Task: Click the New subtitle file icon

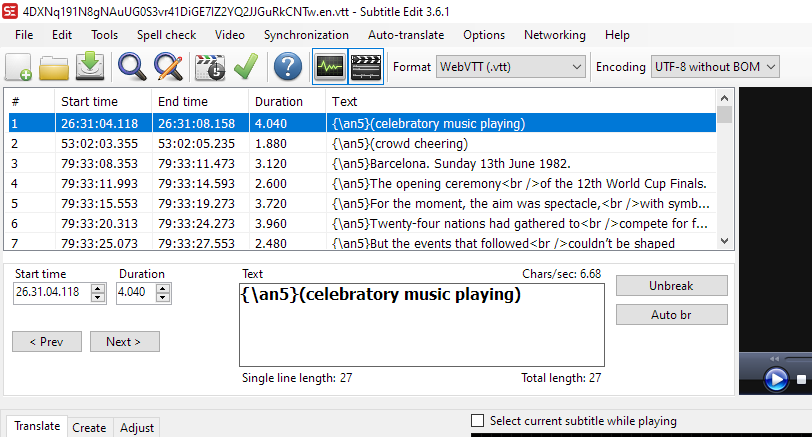Action: pos(19,67)
